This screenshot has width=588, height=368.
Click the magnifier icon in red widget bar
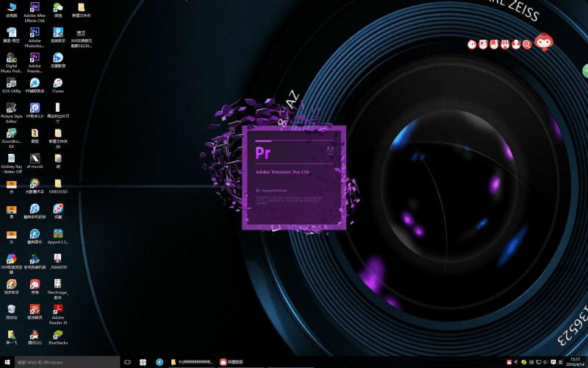coord(527,44)
